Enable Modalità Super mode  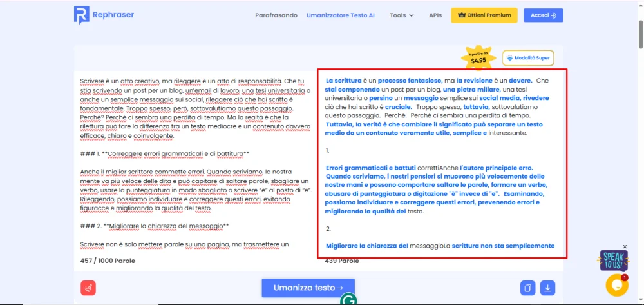[528, 58]
